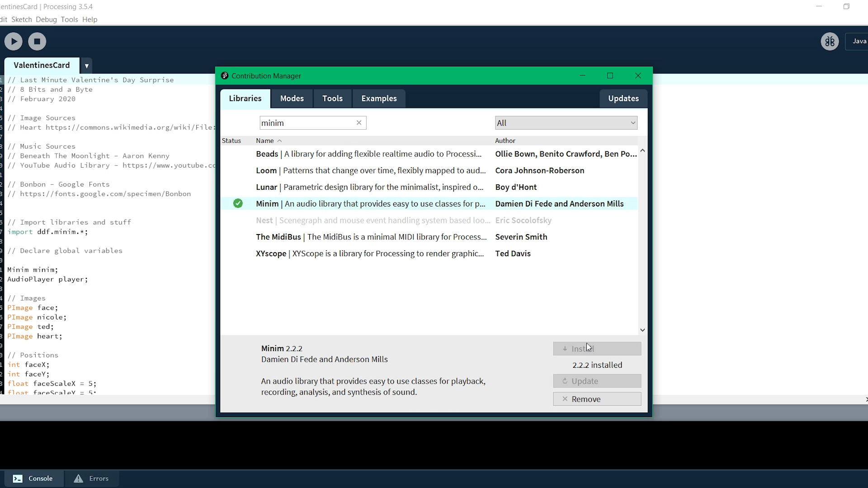The width and height of the screenshot is (868, 488).
Task: Open the Sketch menu
Action: [21, 19]
